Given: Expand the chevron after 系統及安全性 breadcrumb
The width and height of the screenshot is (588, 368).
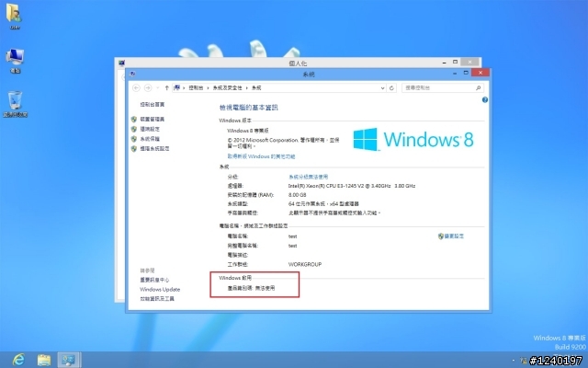Looking at the screenshot, I should pos(247,88).
